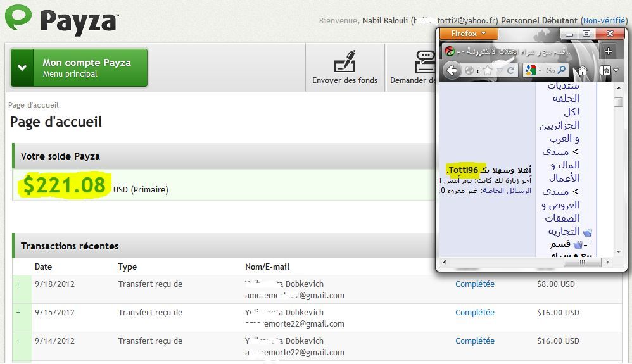The height and width of the screenshot is (364, 632).
Task: Click the Firefox vertical scrollbar thumb
Action: 618,101
